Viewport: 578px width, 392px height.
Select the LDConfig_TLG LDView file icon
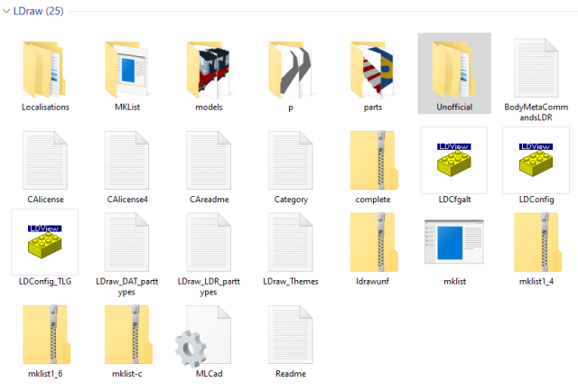[x=45, y=242]
